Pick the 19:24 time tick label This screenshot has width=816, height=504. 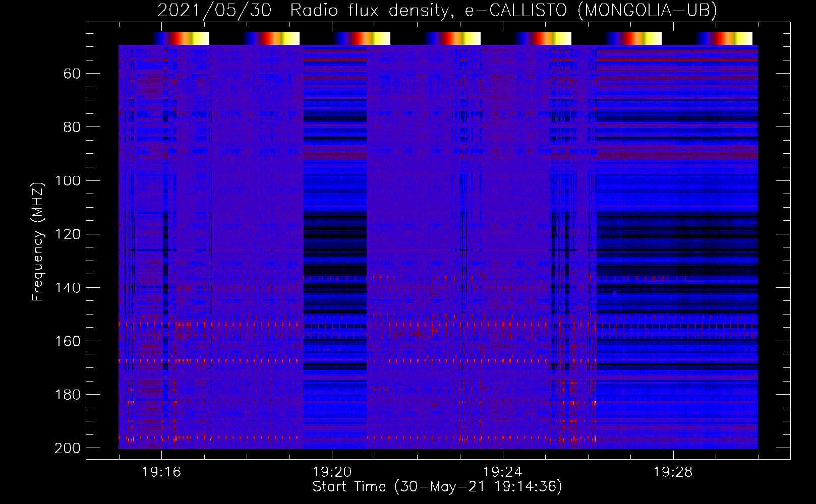[502, 472]
